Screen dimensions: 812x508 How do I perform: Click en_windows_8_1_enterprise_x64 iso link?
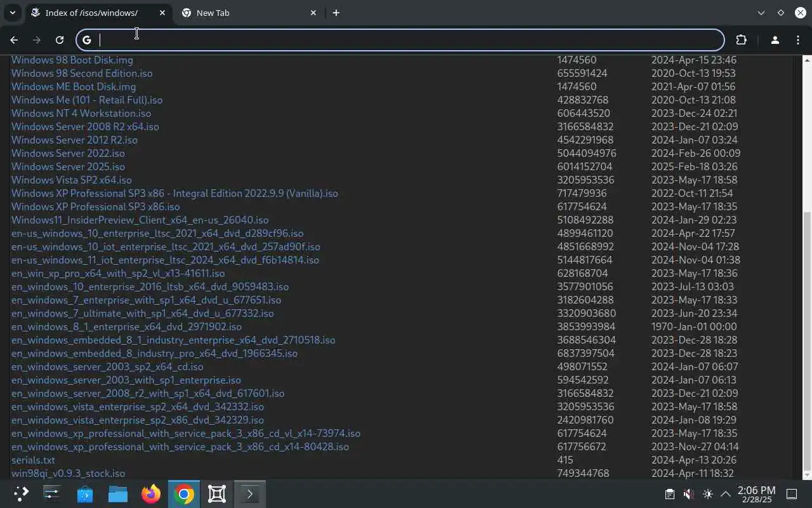coord(126,326)
